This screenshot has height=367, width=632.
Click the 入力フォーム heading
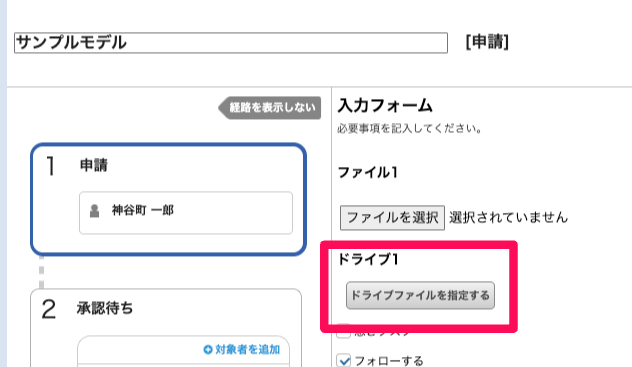tap(385, 106)
